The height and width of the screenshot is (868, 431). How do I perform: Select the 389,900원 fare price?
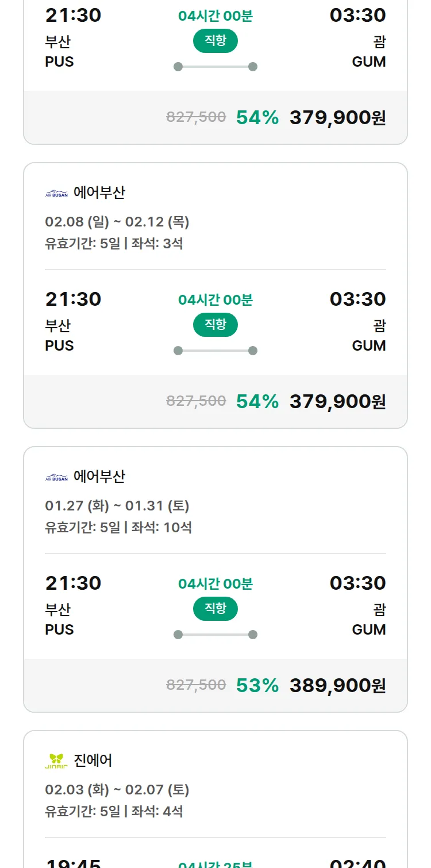337,685
